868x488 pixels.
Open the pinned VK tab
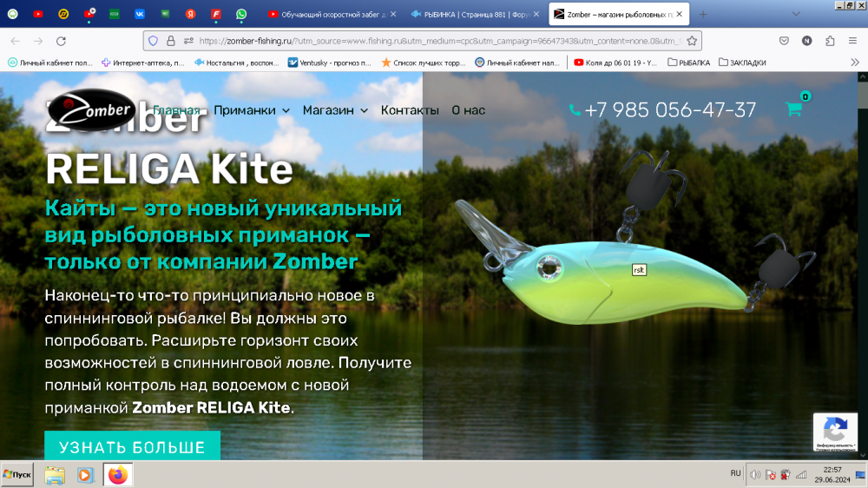[140, 14]
